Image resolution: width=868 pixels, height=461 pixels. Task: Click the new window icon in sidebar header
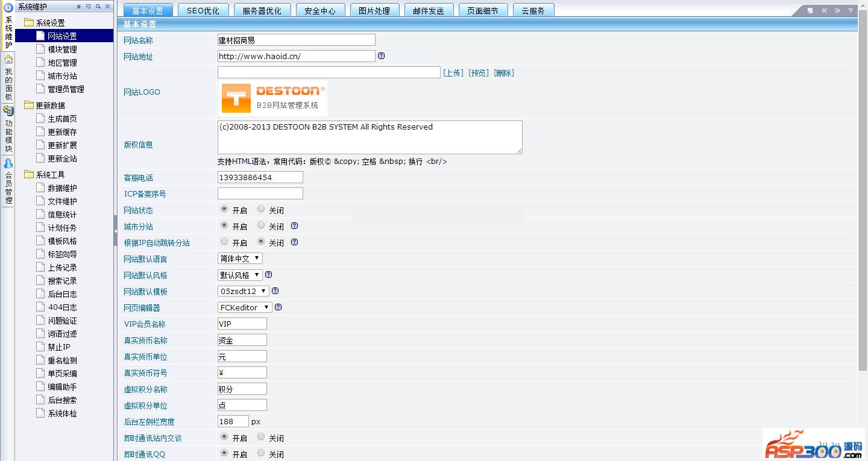tap(88, 7)
